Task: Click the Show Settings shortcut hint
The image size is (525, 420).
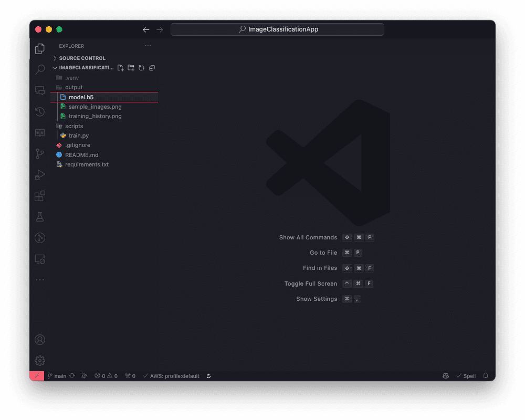Action: click(329, 299)
